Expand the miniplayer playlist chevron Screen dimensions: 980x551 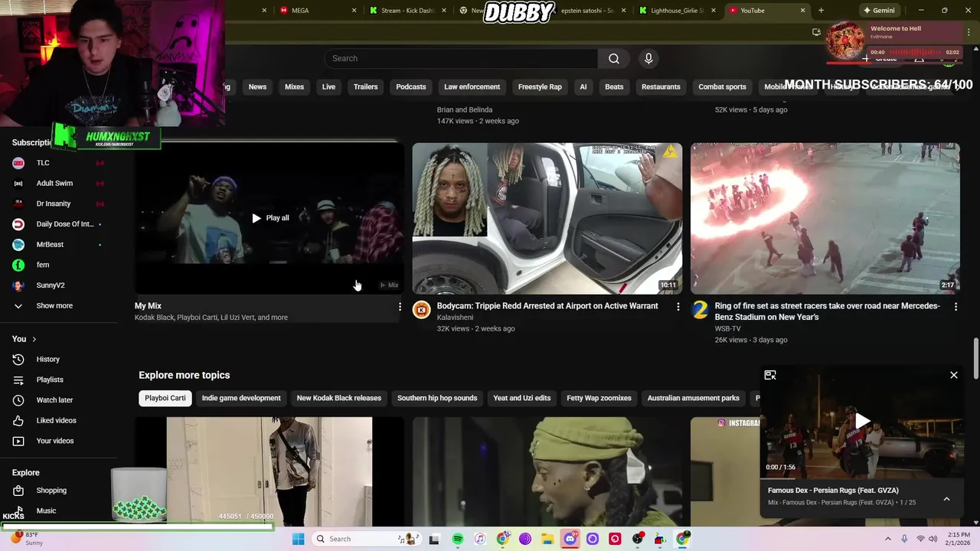pos(946,499)
